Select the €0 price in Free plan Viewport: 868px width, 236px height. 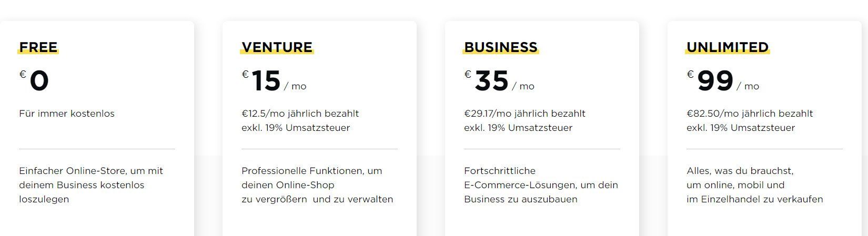point(34,81)
